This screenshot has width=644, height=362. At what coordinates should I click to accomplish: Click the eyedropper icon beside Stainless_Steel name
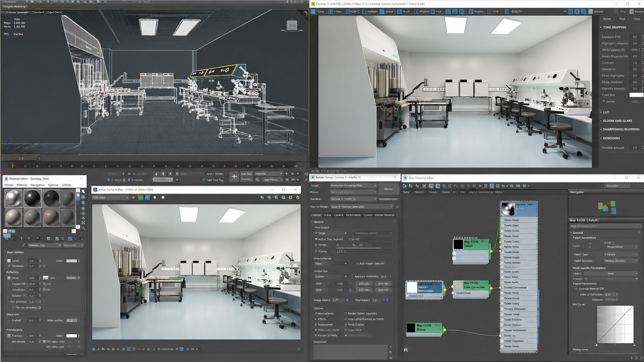pyautogui.click(x=23, y=245)
